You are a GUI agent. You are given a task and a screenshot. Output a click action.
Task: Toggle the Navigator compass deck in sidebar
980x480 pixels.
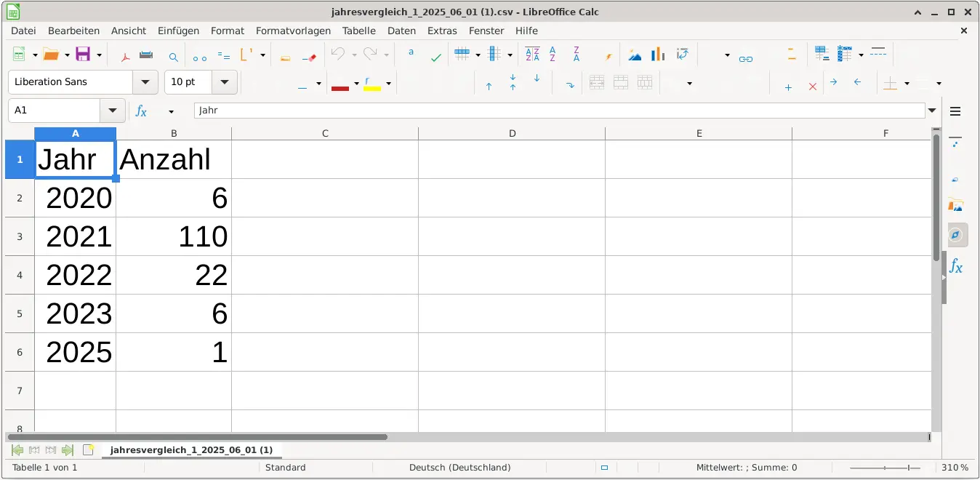(x=958, y=235)
